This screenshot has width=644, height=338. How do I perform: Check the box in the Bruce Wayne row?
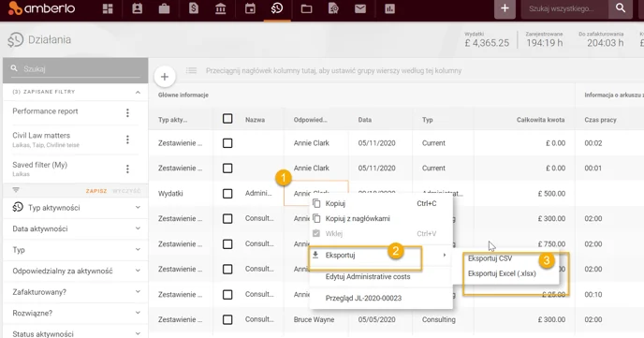227,320
